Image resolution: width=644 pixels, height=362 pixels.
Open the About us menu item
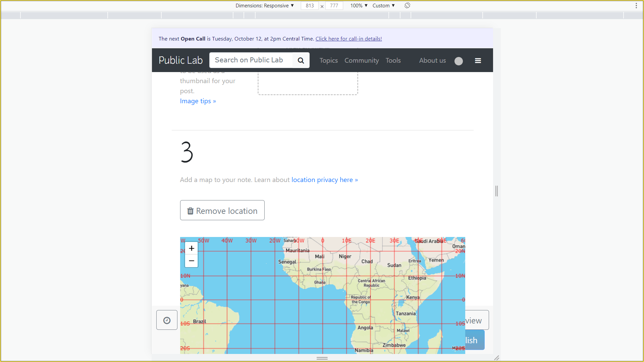pos(433,61)
